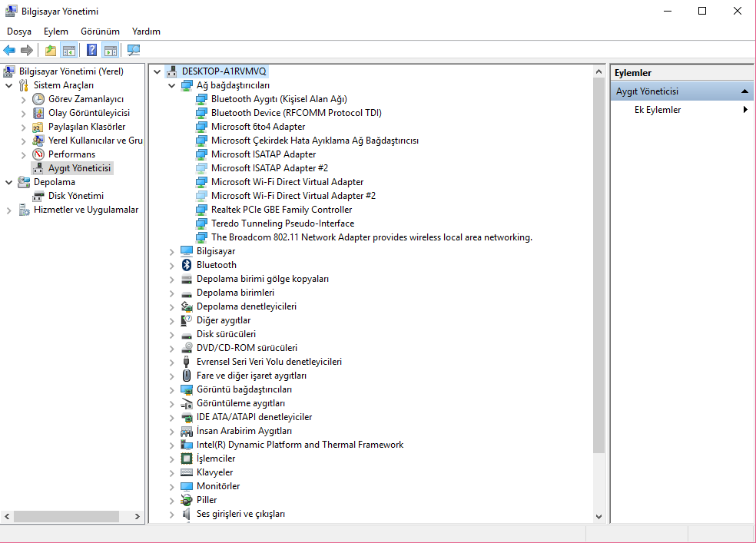Viewport: 756px width, 543px height.
Task: Open the Eylem menu
Action: click(56, 31)
